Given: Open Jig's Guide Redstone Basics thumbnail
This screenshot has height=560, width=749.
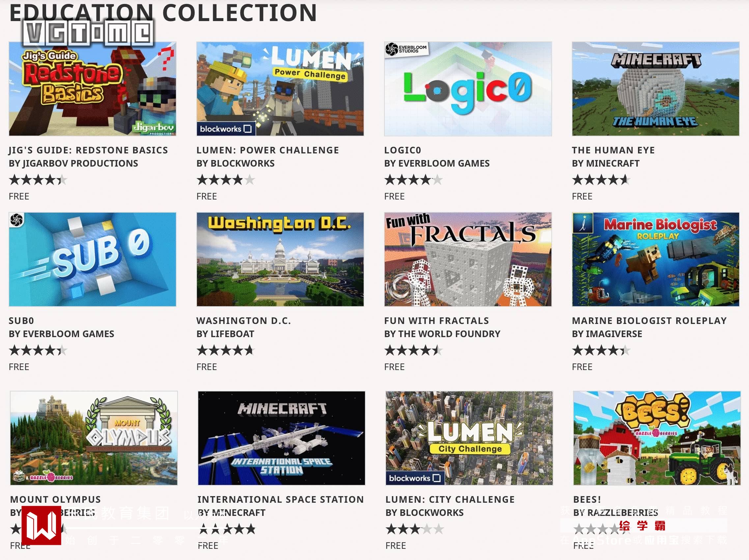Looking at the screenshot, I should tap(93, 89).
